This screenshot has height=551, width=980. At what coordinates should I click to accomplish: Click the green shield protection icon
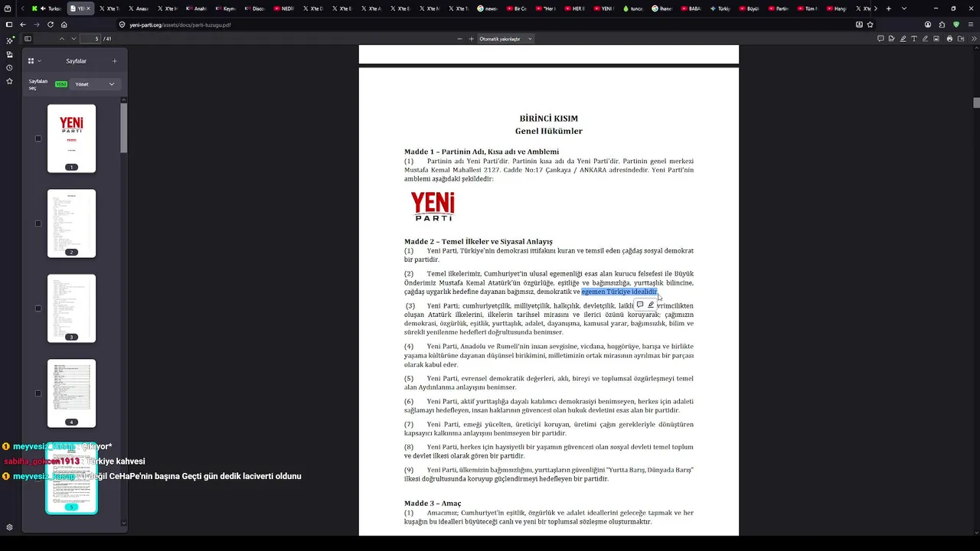coord(955,24)
